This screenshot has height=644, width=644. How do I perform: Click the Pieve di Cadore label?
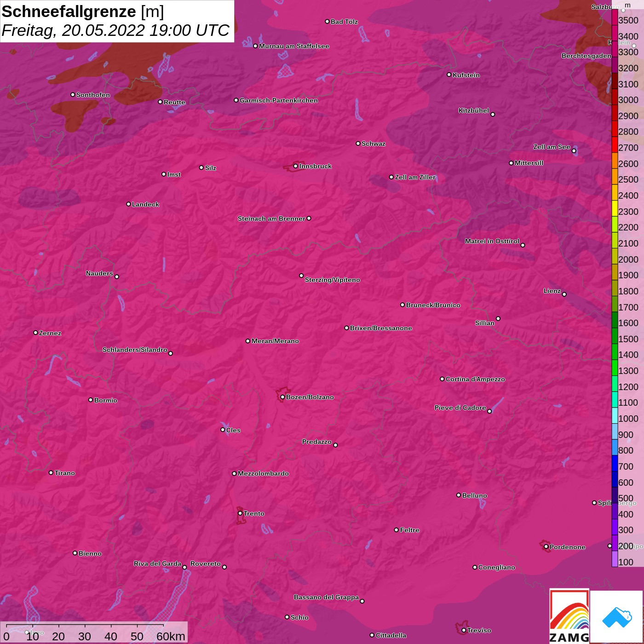460,408
